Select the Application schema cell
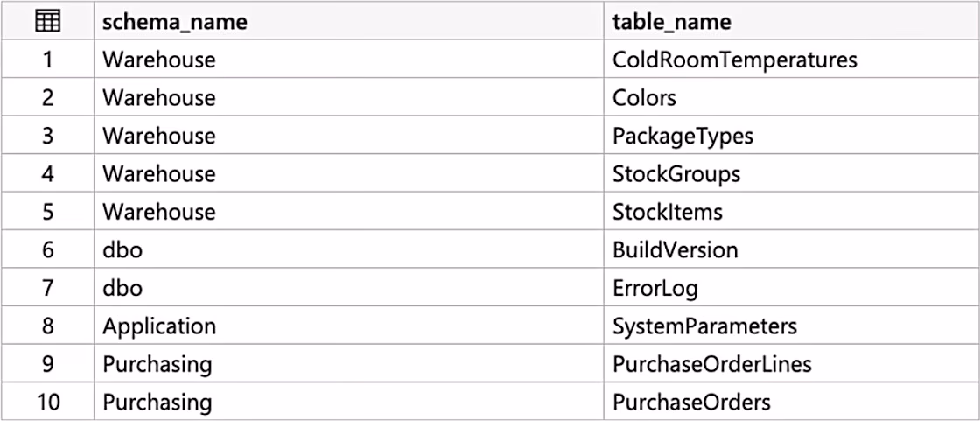Viewport: 980px width, 421px height. point(349,326)
